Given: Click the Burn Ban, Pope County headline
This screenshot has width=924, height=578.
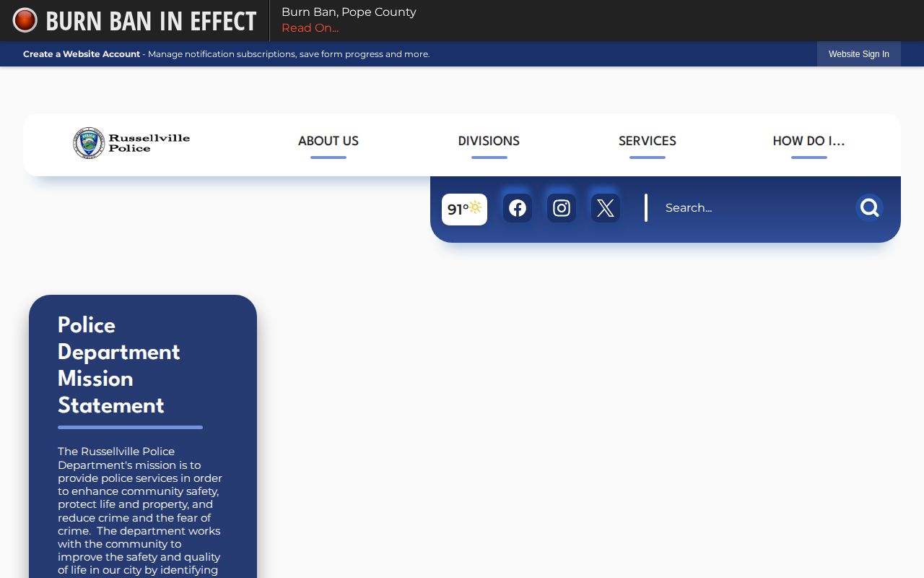Looking at the screenshot, I should pos(349,12).
